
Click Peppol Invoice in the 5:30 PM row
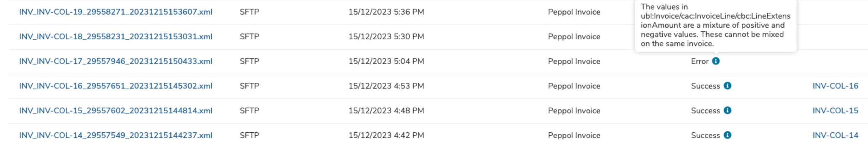click(x=574, y=37)
